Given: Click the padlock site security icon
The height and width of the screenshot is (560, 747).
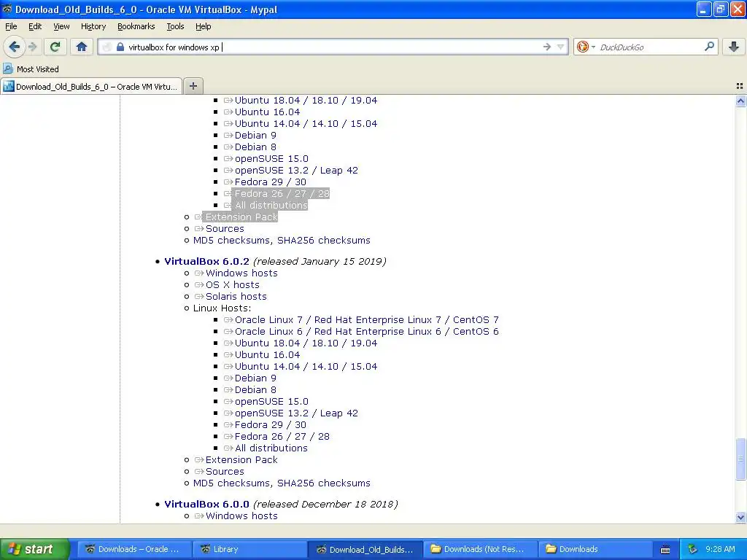Looking at the screenshot, I should click(x=120, y=47).
